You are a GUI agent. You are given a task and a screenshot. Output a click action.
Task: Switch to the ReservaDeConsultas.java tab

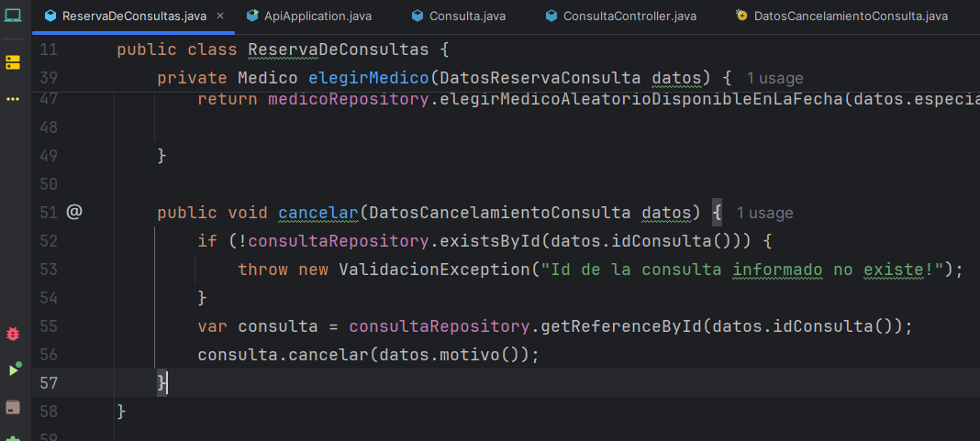(134, 16)
